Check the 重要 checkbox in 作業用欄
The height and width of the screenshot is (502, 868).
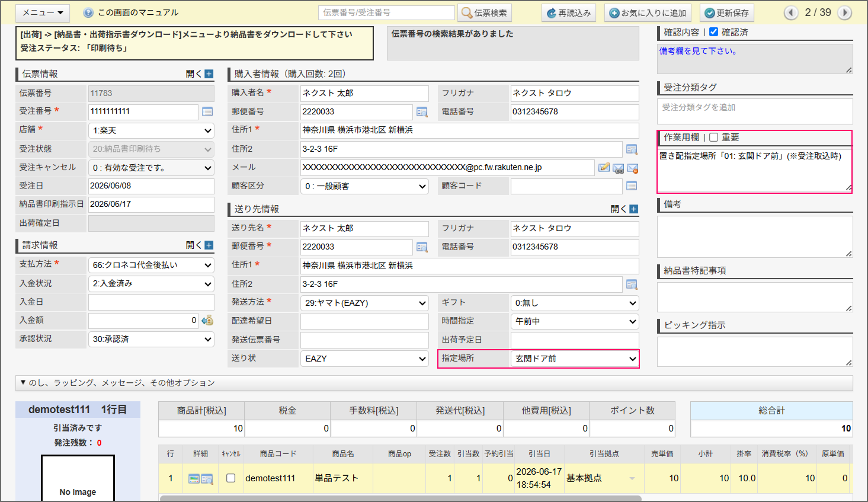click(713, 138)
